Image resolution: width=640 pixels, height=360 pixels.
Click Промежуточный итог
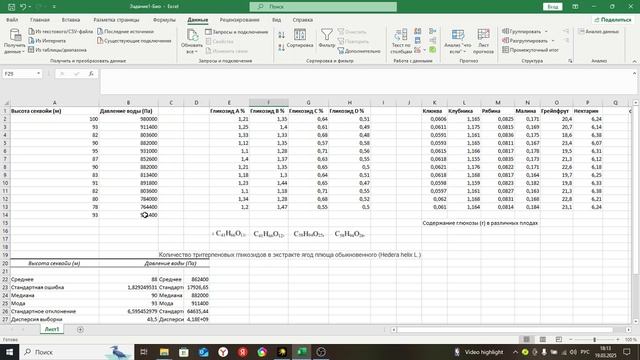(530, 50)
